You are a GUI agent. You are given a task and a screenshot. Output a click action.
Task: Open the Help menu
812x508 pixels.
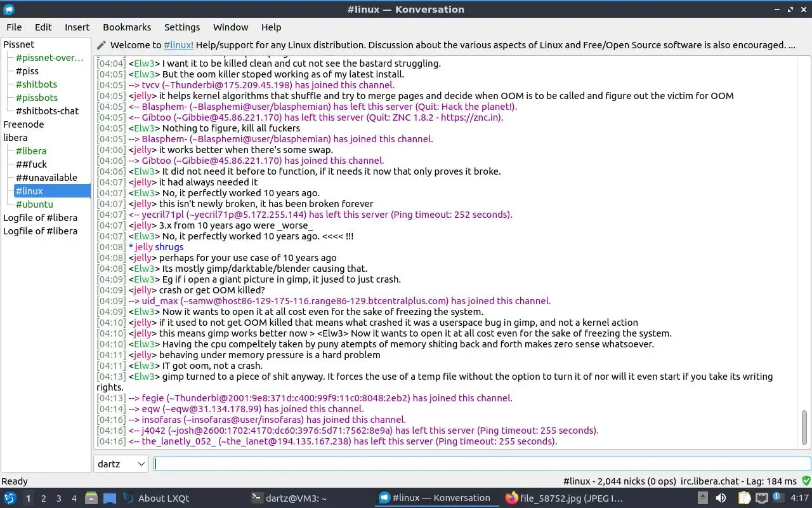click(271, 27)
